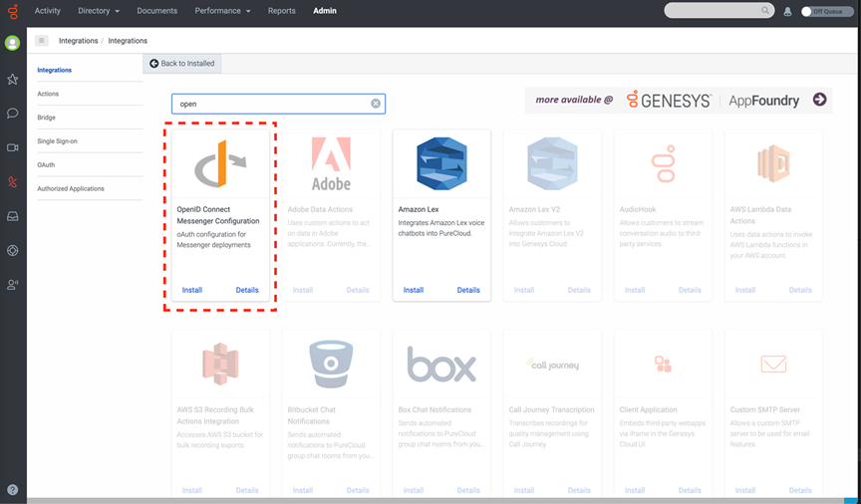Open the Admin menu
The image size is (861, 504).
pos(325,10)
